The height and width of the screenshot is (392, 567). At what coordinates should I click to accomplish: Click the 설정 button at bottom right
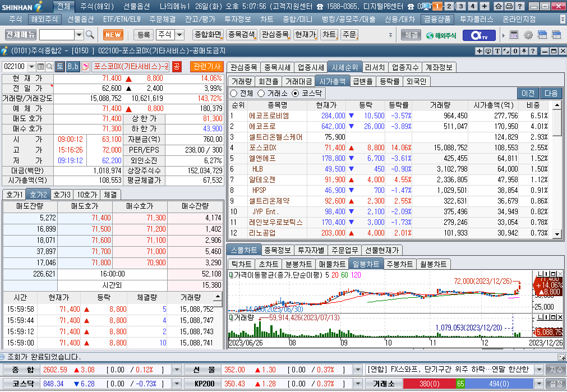tap(556, 384)
